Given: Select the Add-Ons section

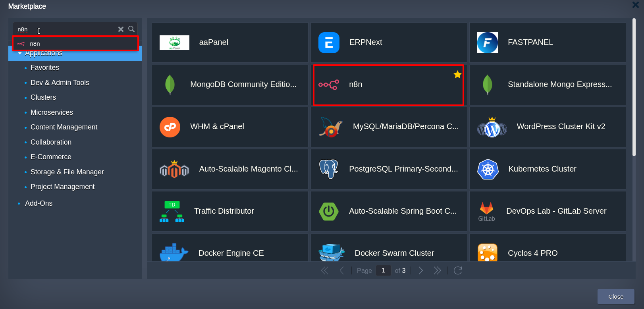Looking at the screenshot, I should (x=39, y=203).
